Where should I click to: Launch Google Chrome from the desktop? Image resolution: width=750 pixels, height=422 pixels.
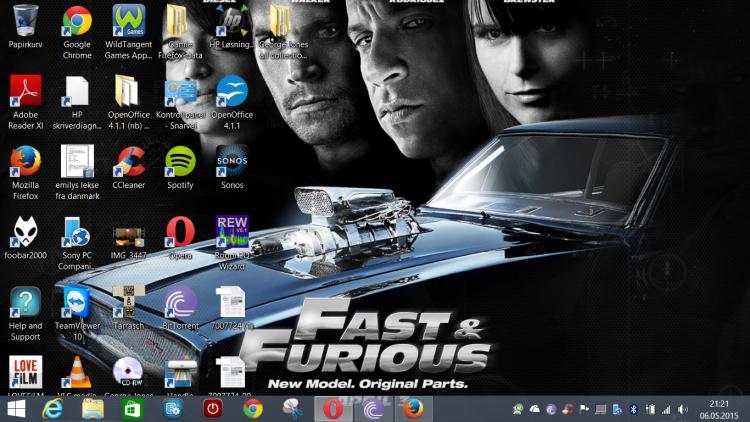tap(77, 20)
